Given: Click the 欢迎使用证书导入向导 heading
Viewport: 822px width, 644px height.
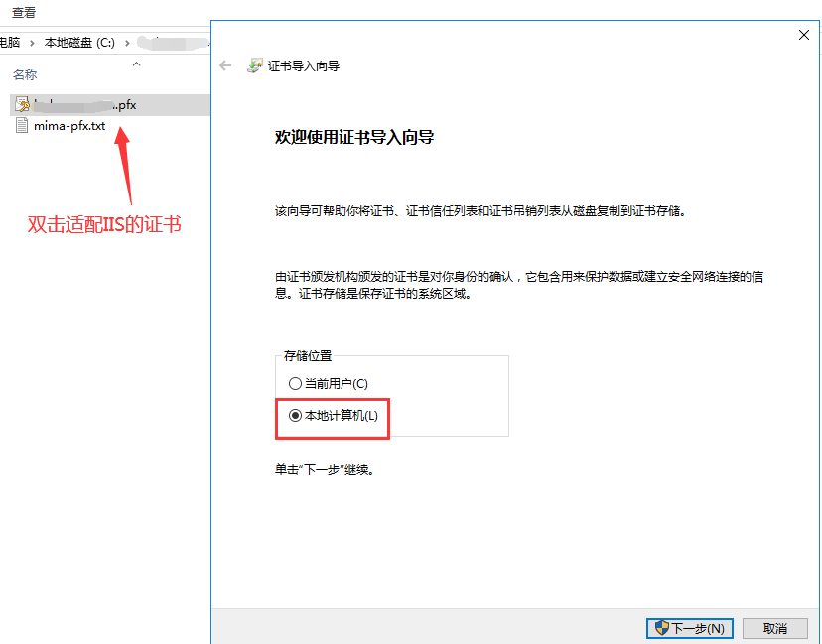Looking at the screenshot, I should 354,137.
